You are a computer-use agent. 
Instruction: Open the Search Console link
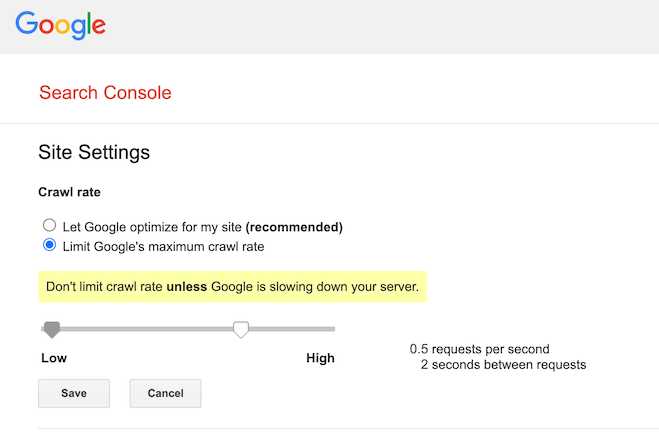point(105,92)
